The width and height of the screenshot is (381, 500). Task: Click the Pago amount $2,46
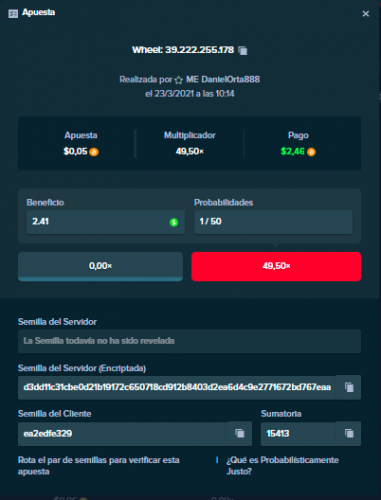[x=293, y=152]
